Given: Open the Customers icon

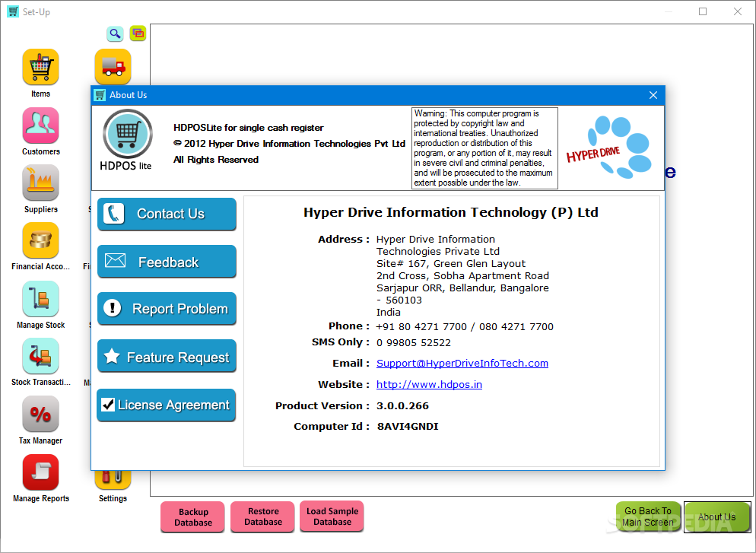Looking at the screenshot, I should coord(40,126).
